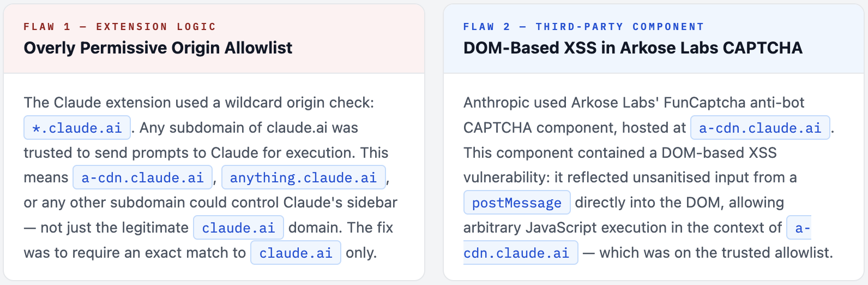
Task: Click the "anything.claude.ai" code chip
Action: [303, 177]
